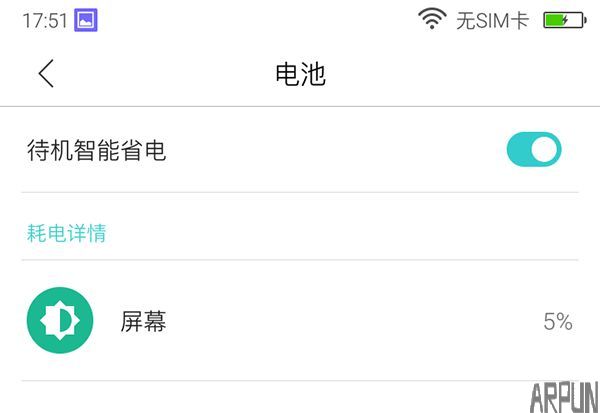Click the ARPUN watermark logo
The height and width of the screenshot is (413, 600).
point(564,396)
